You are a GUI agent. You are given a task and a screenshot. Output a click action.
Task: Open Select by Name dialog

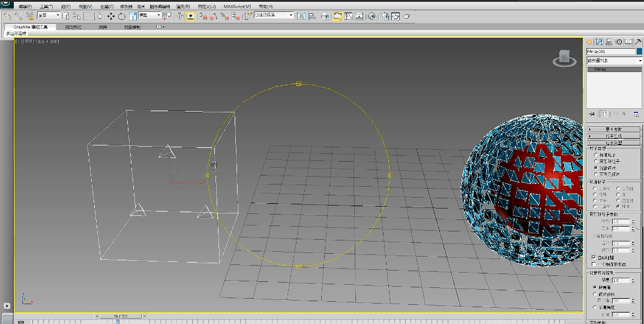pos(76,16)
